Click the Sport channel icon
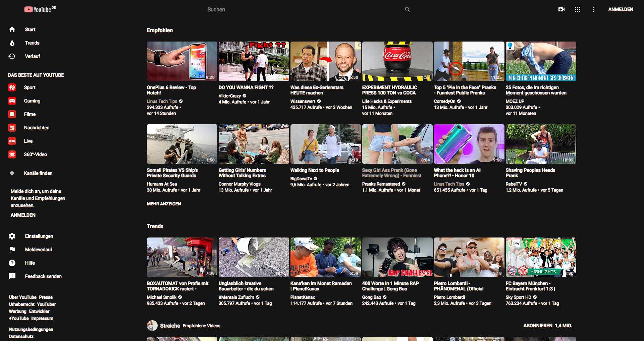The image size is (644, 341). click(x=12, y=87)
